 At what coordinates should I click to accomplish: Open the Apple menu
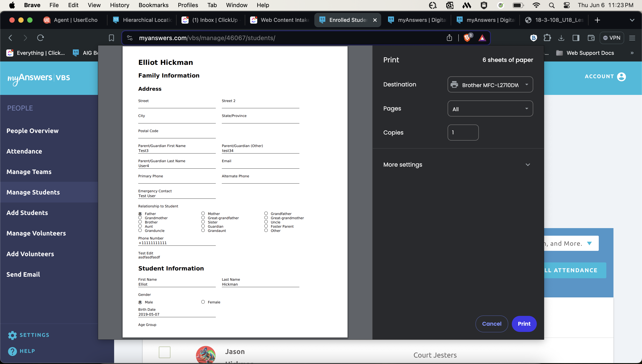pos(12,5)
